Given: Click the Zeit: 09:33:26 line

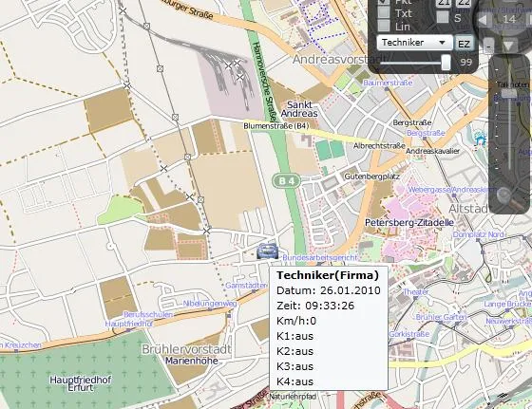Looking at the screenshot, I should point(315,306).
